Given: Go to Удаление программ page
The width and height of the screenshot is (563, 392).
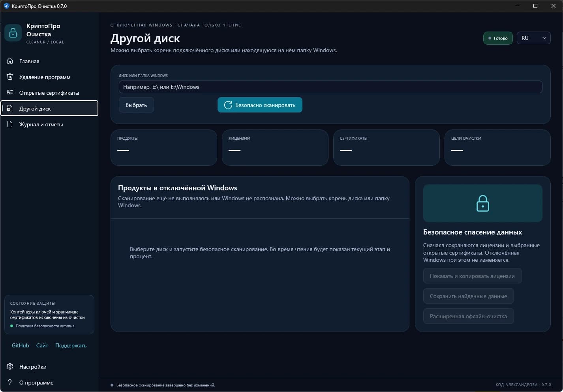Looking at the screenshot, I should point(49,77).
